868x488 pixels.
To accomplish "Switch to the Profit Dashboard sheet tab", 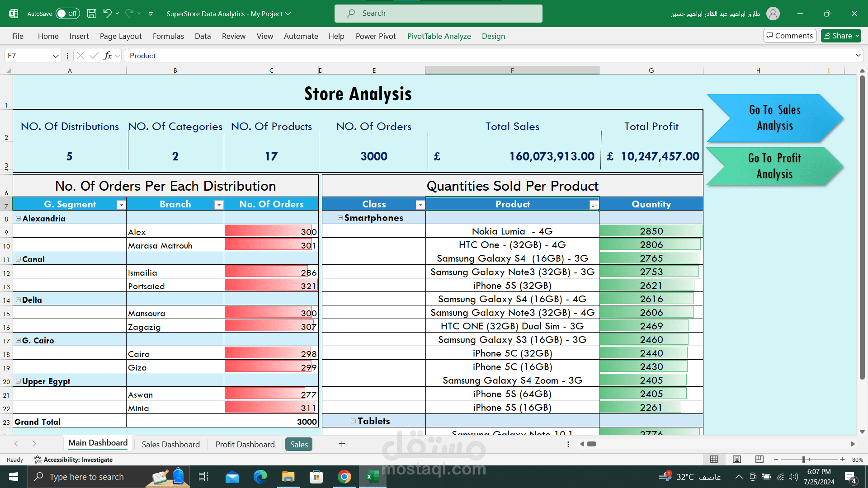I will (245, 444).
